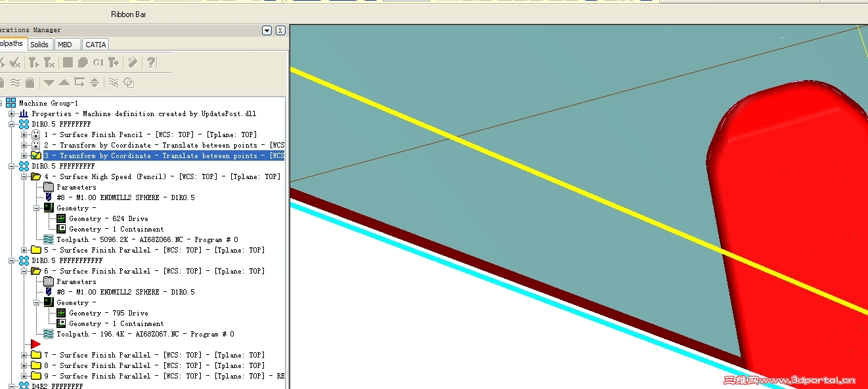This screenshot has height=389, width=868.
Task: Open the CATIA tab
Action: (x=96, y=45)
